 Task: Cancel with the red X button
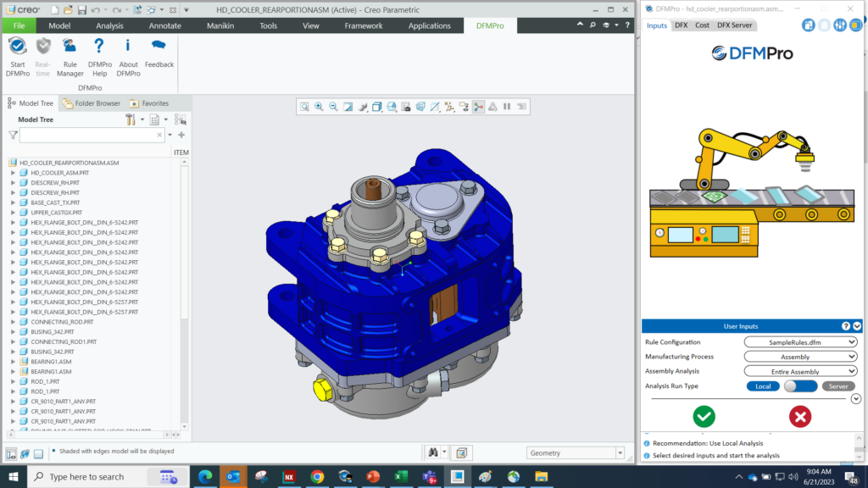tap(800, 417)
